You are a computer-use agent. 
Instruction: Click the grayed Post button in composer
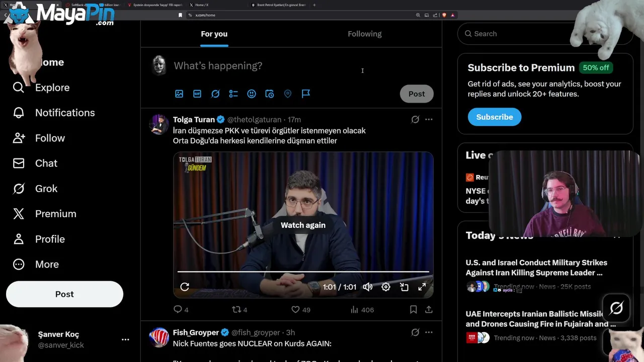[x=417, y=94]
